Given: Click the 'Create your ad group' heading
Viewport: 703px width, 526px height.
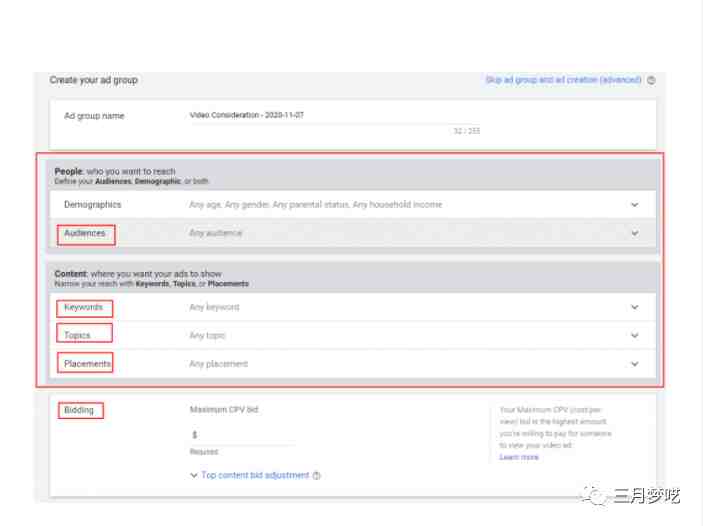Looking at the screenshot, I should tap(94, 80).
